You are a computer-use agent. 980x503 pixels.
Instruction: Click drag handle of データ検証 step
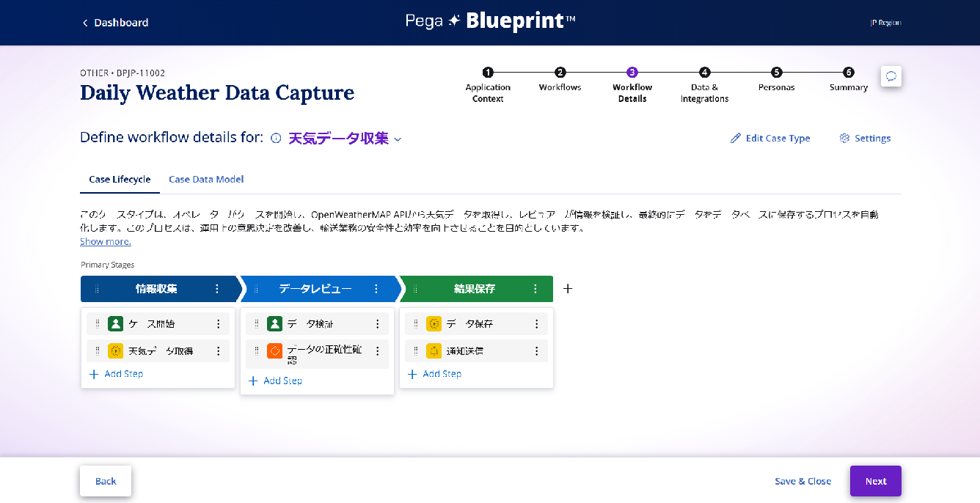(257, 323)
